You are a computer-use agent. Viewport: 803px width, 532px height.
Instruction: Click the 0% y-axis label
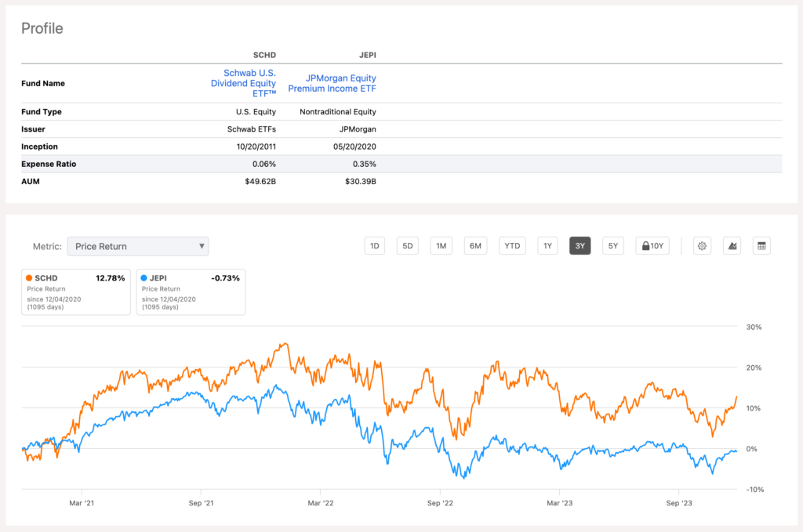tap(752, 449)
